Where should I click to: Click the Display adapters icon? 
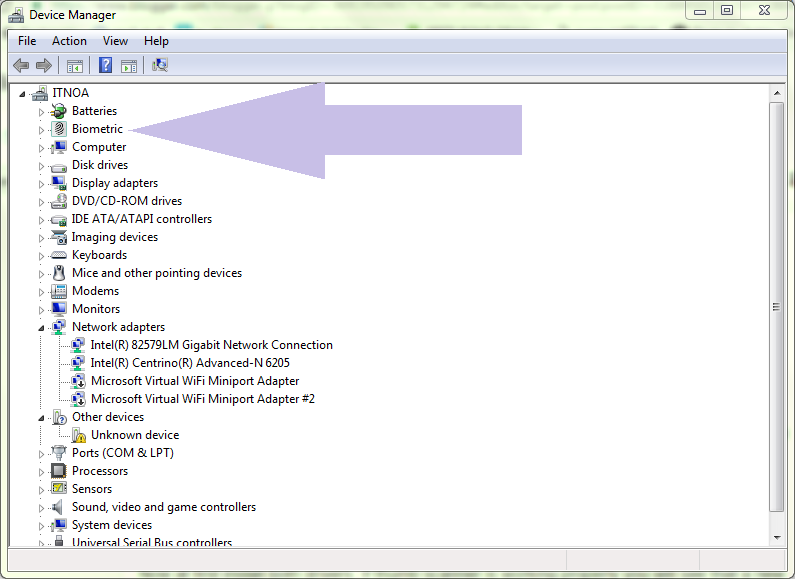click(x=59, y=183)
